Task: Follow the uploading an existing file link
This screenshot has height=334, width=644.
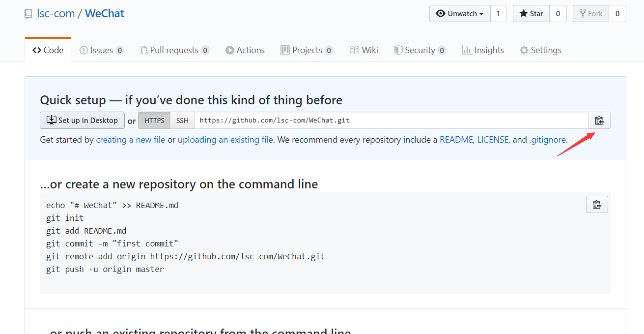Action: [225, 140]
